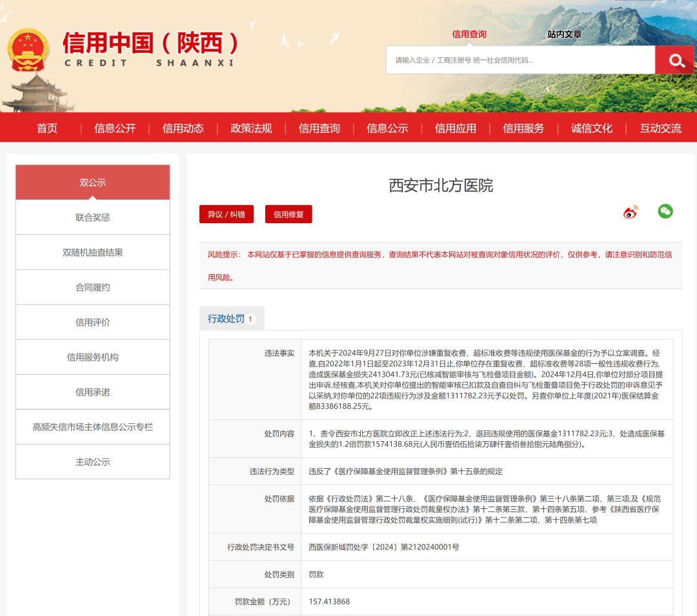Click the 处罚内容 row label

(x=279, y=434)
